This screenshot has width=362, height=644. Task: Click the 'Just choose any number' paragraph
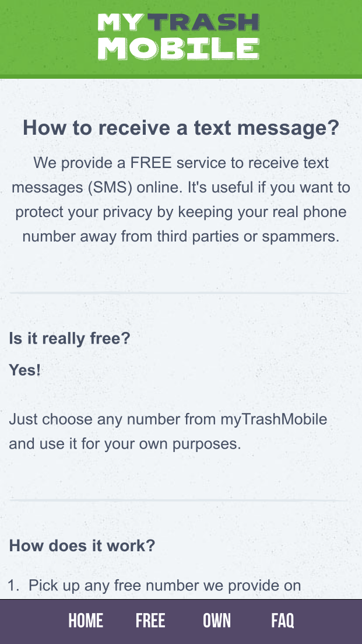168,432
